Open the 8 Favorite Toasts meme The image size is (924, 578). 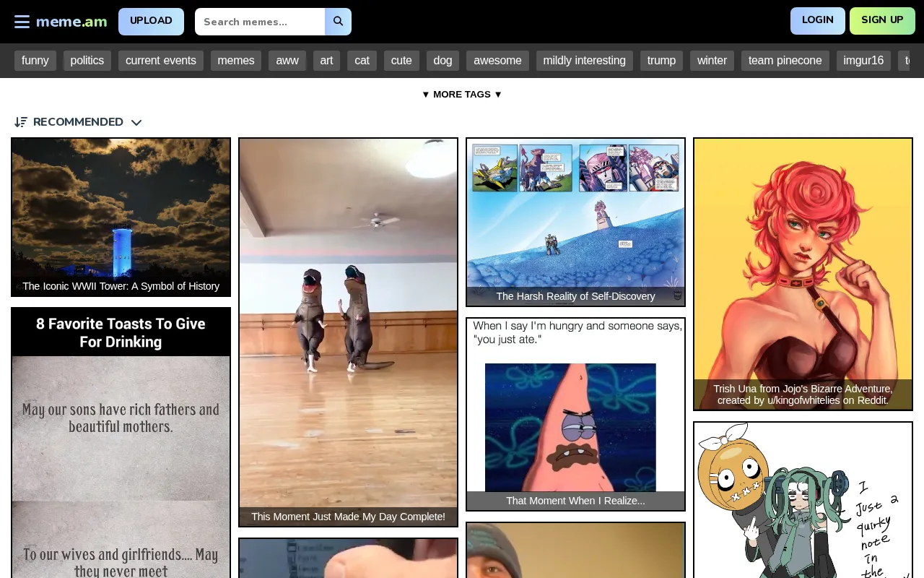(121, 443)
